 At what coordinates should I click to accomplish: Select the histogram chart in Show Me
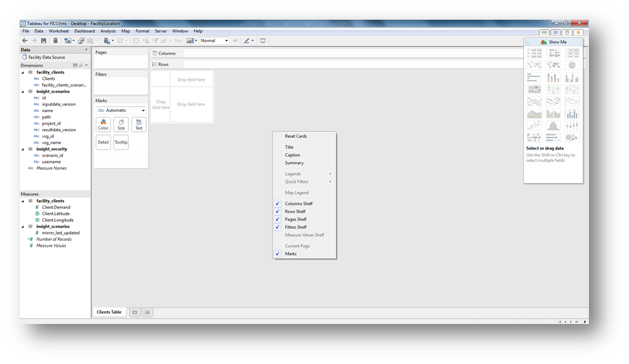553,126
